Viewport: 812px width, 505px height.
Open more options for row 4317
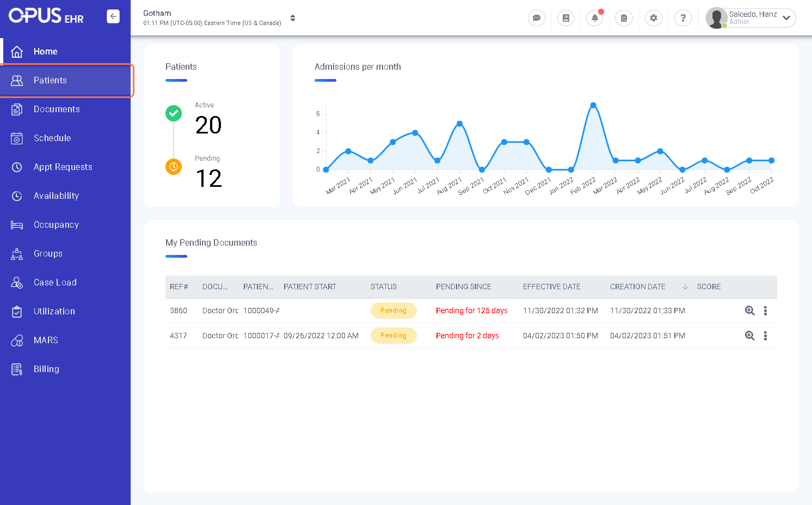765,336
